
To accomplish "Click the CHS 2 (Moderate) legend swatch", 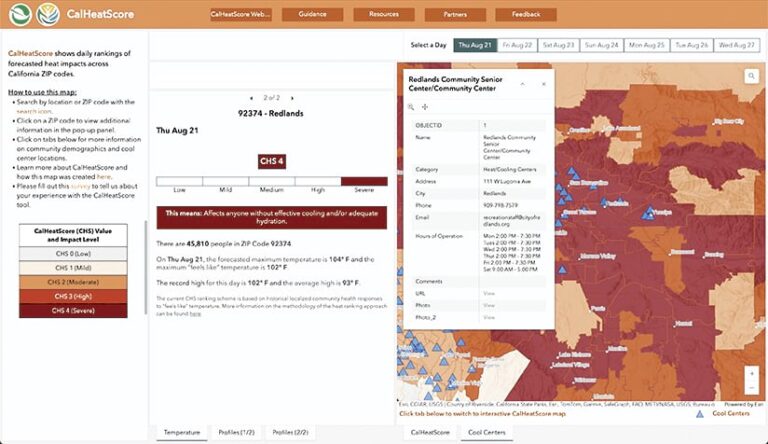I will click(x=73, y=282).
